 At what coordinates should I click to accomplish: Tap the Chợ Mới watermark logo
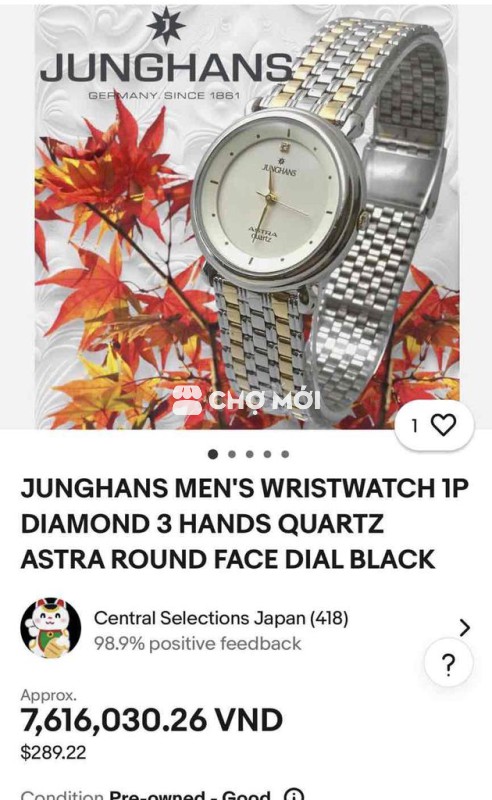(246, 399)
